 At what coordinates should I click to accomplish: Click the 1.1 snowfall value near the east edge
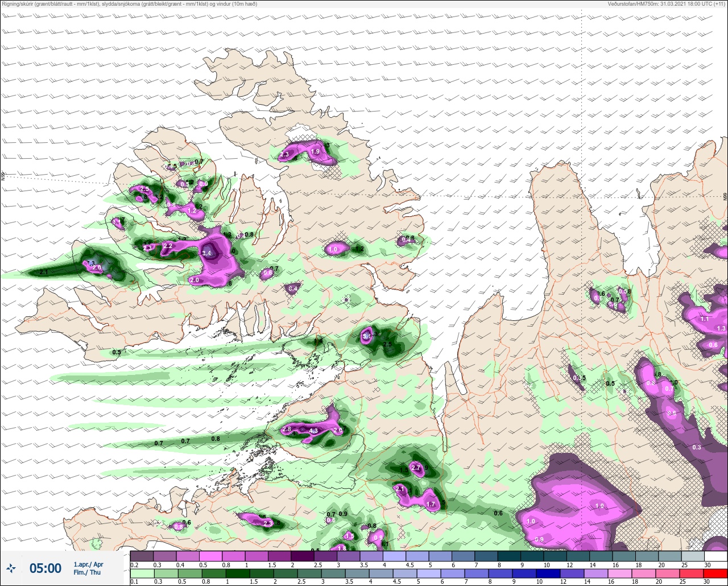[x=705, y=319]
